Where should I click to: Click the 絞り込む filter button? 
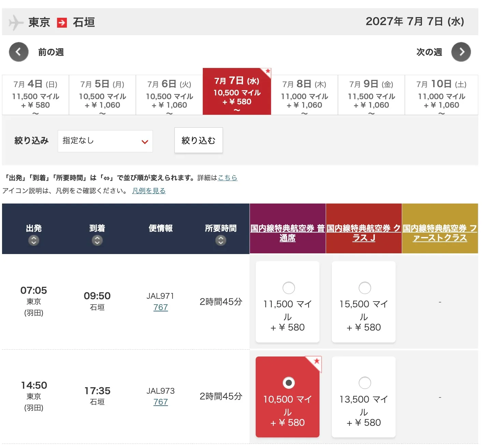199,140
